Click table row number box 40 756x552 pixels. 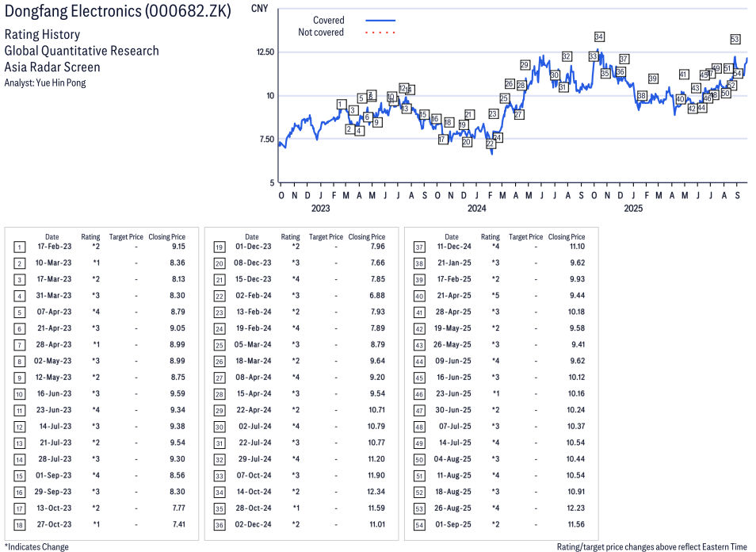(419, 297)
